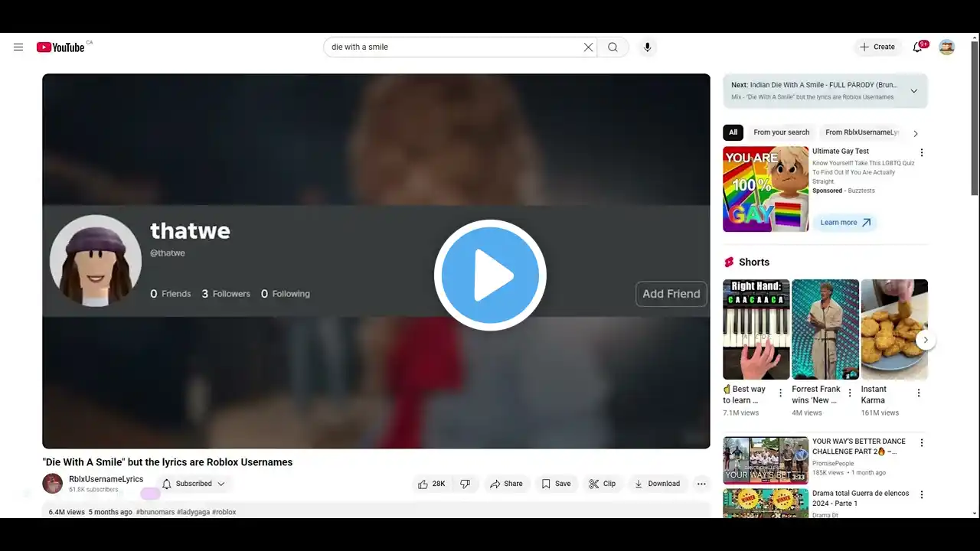
Task: Download the video
Action: 657,484
